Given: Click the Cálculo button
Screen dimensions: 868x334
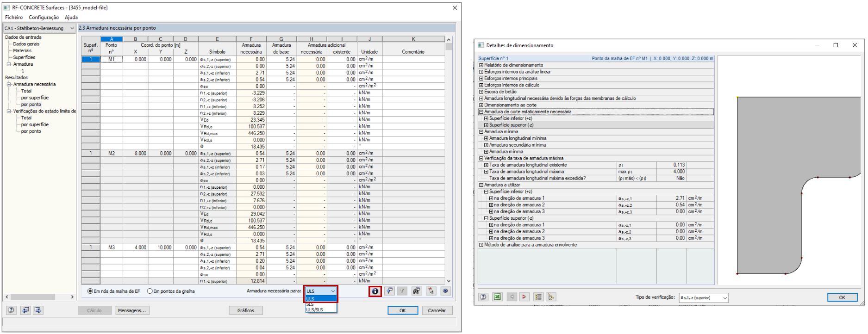Looking at the screenshot, I should click(94, 310).
